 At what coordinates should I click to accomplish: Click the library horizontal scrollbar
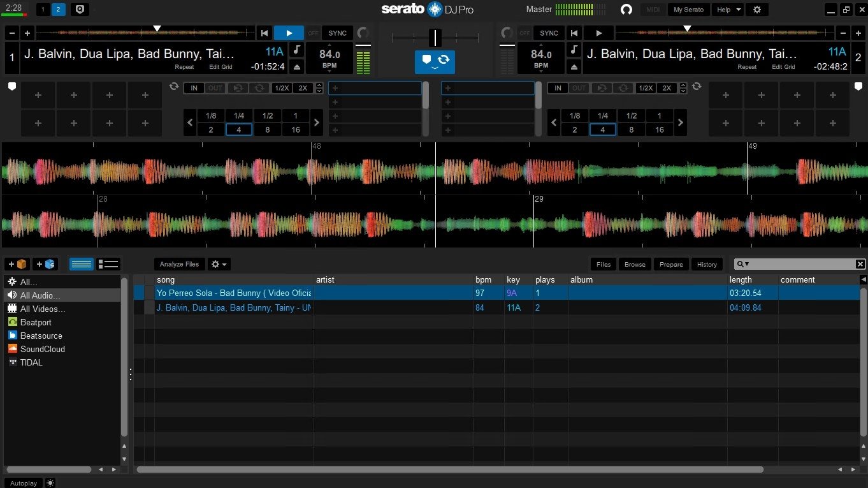coord(450,470)
